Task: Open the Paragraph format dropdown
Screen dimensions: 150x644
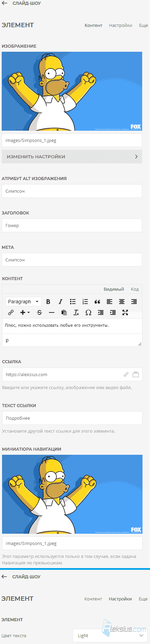Action: (23, 302)
